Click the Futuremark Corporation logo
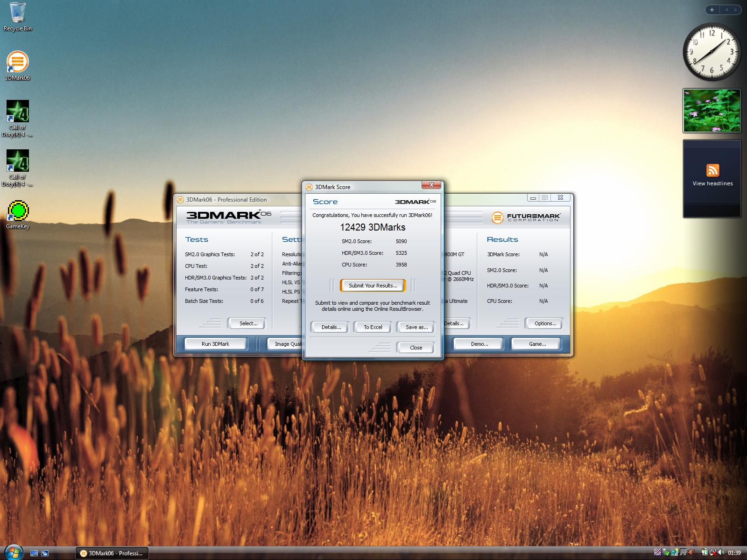 (526, 217)
